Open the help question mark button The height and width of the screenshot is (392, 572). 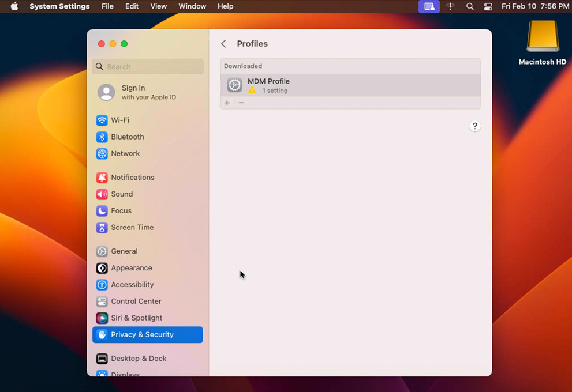(474, 126)
